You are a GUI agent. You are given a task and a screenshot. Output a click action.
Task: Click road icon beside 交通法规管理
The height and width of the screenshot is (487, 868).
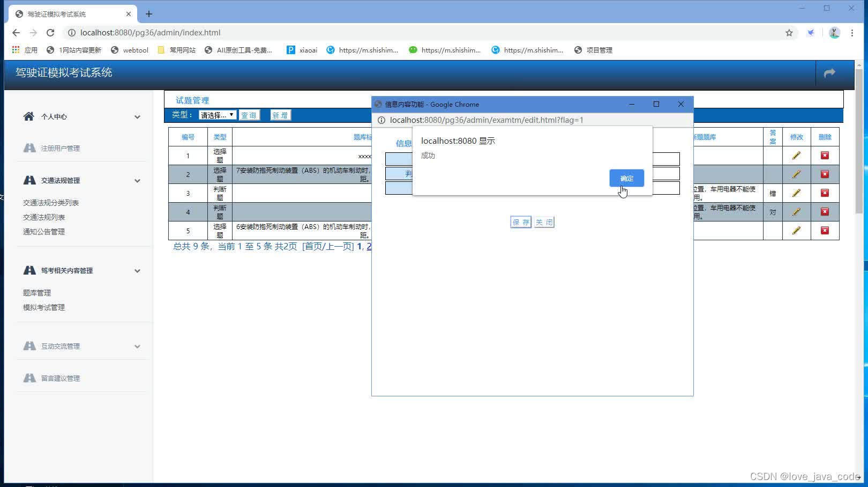click(29, 180)
